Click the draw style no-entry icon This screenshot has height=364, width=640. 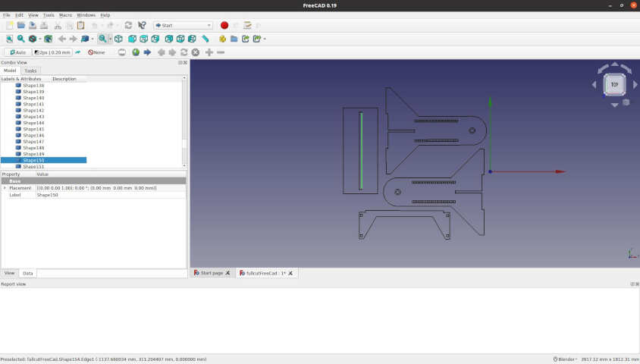coord(33,39)
